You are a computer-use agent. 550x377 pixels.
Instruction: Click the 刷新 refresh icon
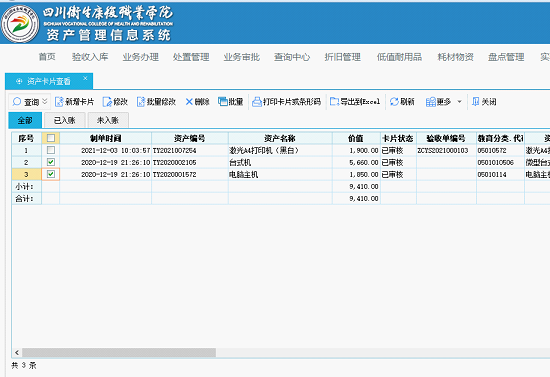(x=394, y=102)
